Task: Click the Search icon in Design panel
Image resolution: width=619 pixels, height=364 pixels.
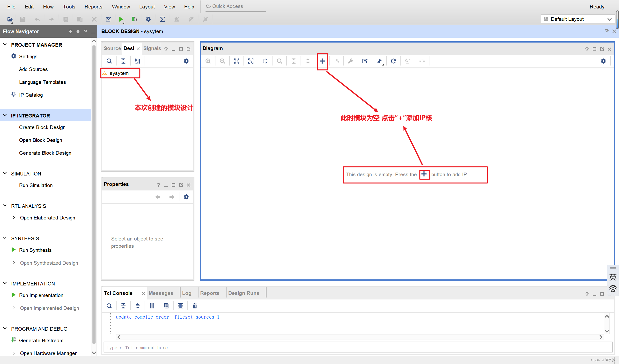Action: [x=109, y=61]
